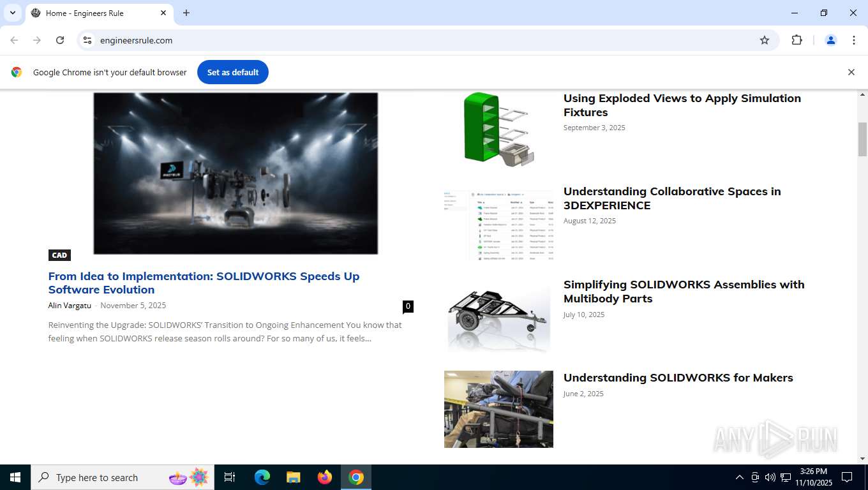Click the scrollbar down arrow

[862, 459]
